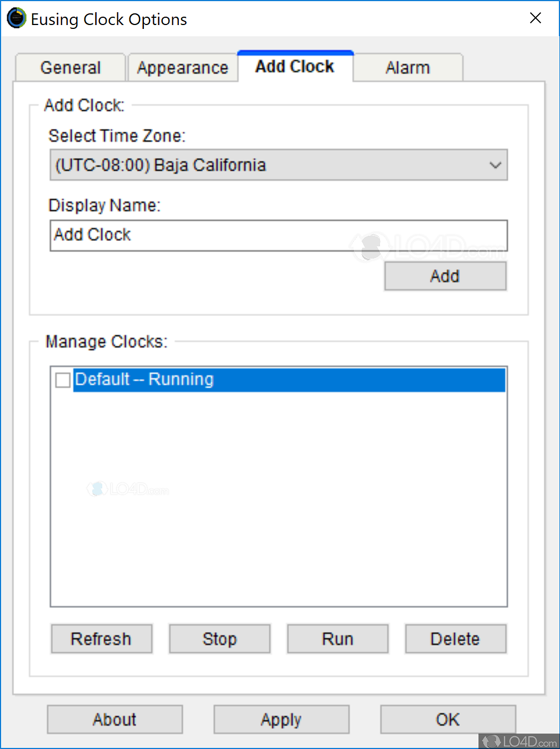This screenshot has width=560, height=749.
Task: Apply the current settings
Action: 281,719
